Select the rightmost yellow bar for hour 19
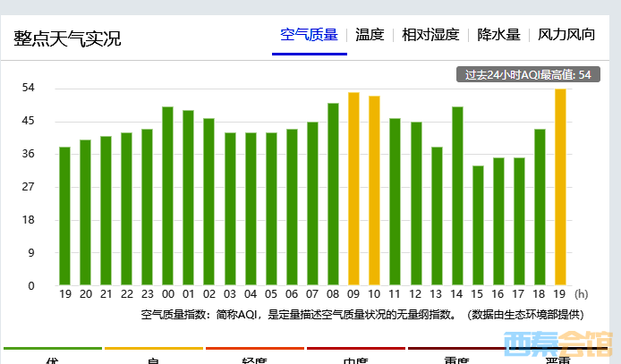The image size is (621, 364). pyautogui.click(x=560, y=187)
